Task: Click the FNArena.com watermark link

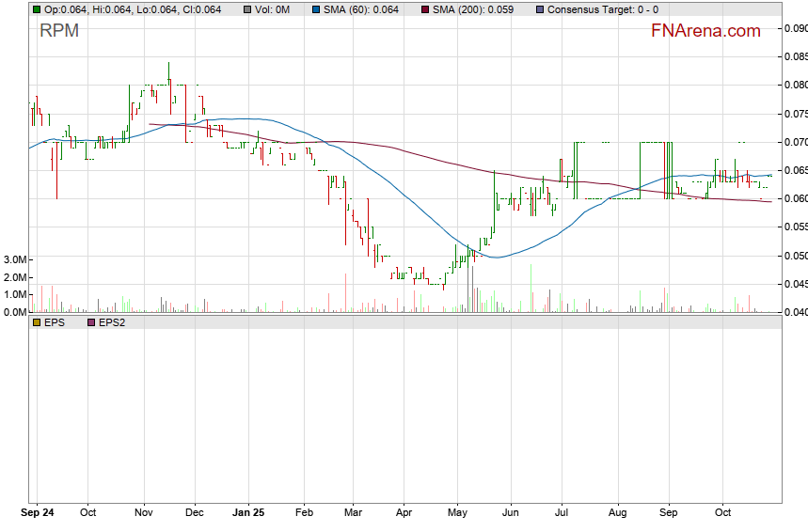Action: [705, 31]
